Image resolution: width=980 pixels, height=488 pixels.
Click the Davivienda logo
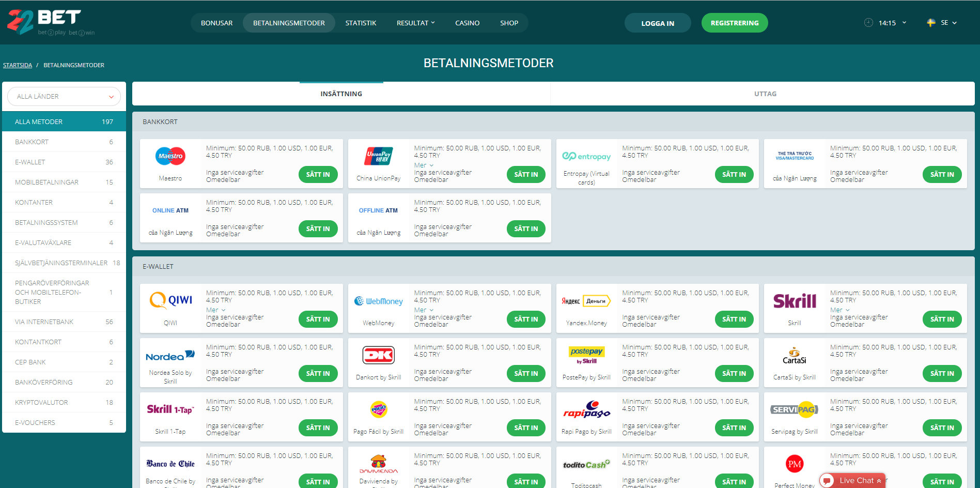(379, 464)
